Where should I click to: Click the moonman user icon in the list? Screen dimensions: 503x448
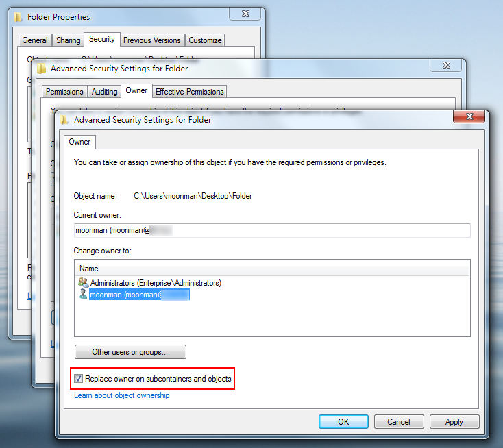(84, 295)
